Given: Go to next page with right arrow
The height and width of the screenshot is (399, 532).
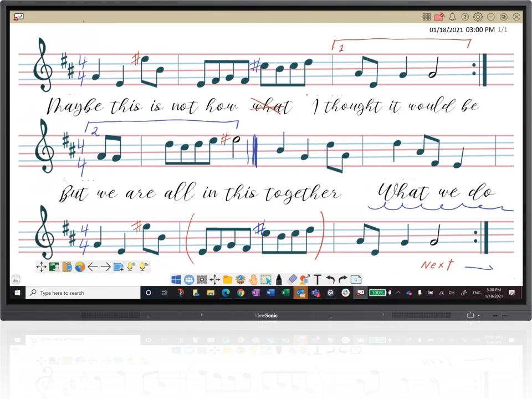Looking at the screenshot, I should pyautogui.click(x=105, y=267).
